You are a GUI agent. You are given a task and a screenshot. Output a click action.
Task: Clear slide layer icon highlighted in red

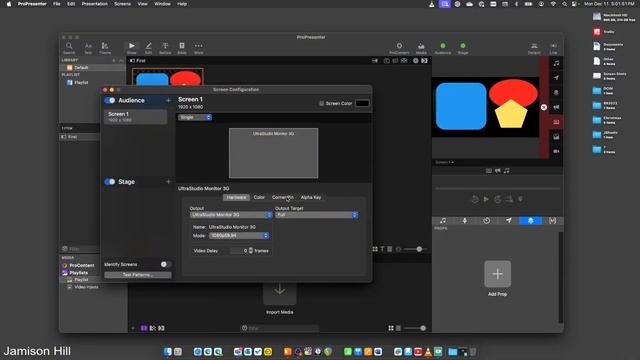point(556,122)
